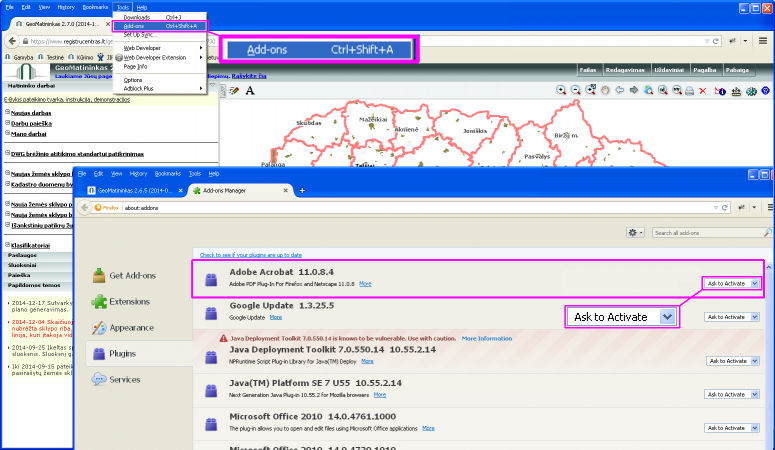Select the pan hand map tool

(605, 90)
